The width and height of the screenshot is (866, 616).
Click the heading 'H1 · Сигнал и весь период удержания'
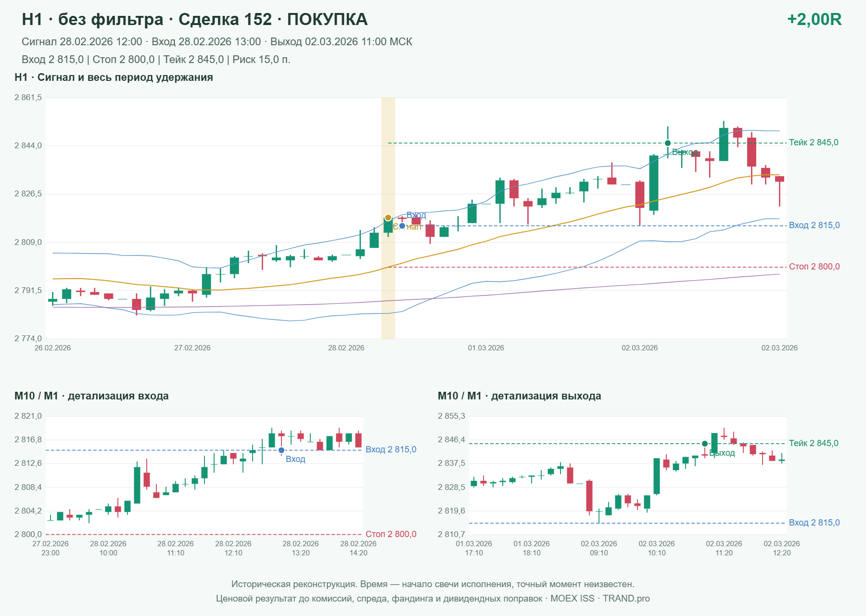(x=114, y=77)
